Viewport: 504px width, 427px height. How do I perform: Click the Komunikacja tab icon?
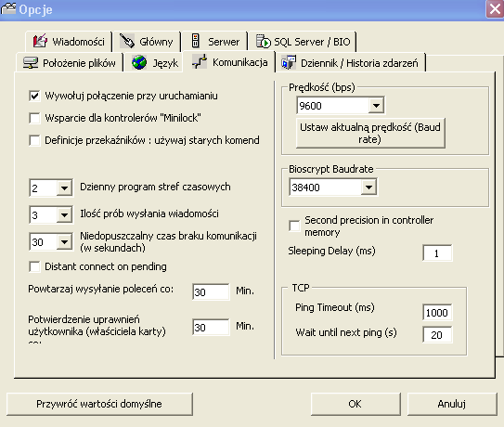pos(200,61)
